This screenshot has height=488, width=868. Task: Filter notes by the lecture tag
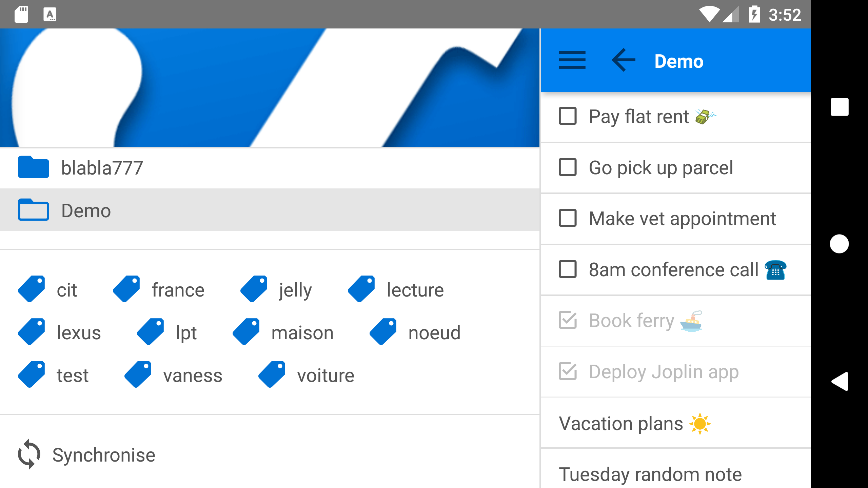click(x=415, y=290)
